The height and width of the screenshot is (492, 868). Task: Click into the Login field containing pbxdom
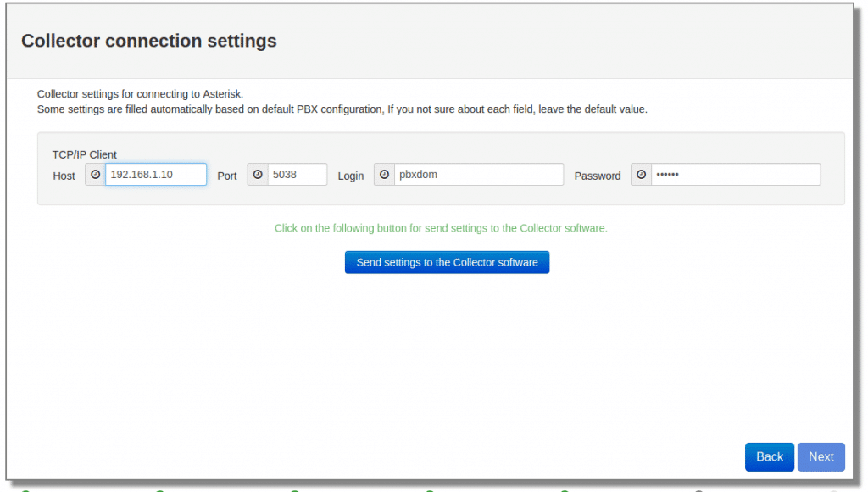[x=478, y=175]
